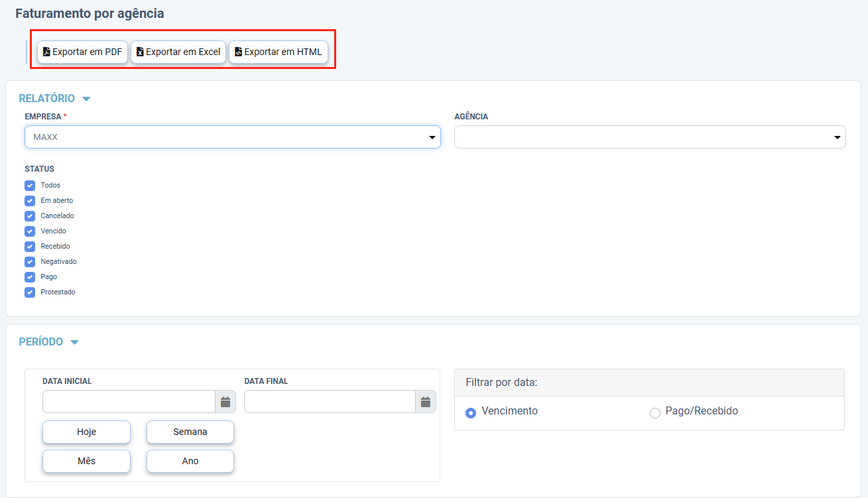The height and width of the screenshot is (498, 868).
Task: Click the STATUS label
Action: pos(40,169)
